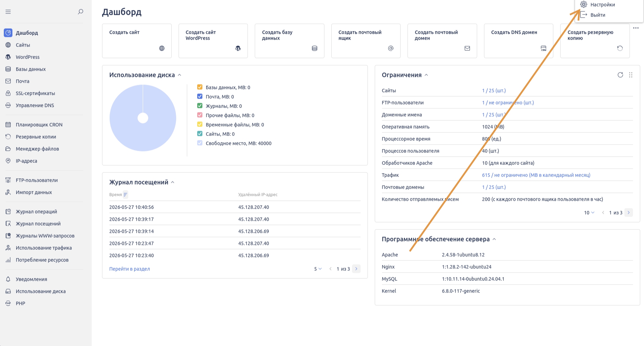Uncheck the Базы данных legend checkbox
Image resolution: width=644 pixels, height=346 pixels.
(x=200, y=87)
